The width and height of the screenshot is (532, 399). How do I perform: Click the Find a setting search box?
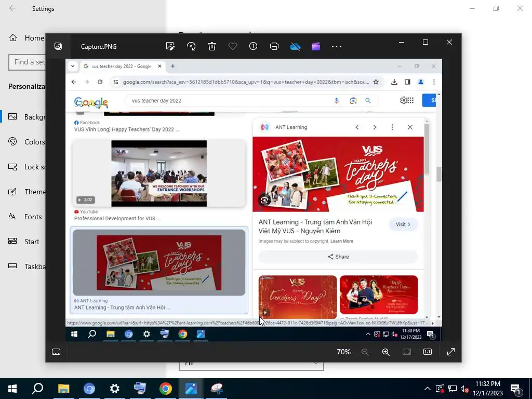click(27, 62)
